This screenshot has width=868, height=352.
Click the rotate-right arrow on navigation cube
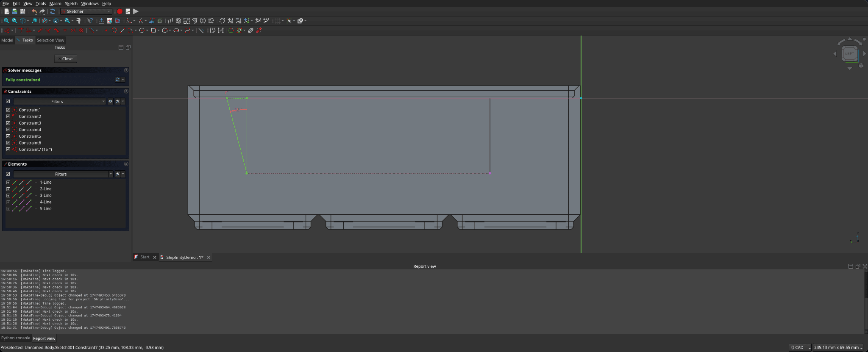858,42
